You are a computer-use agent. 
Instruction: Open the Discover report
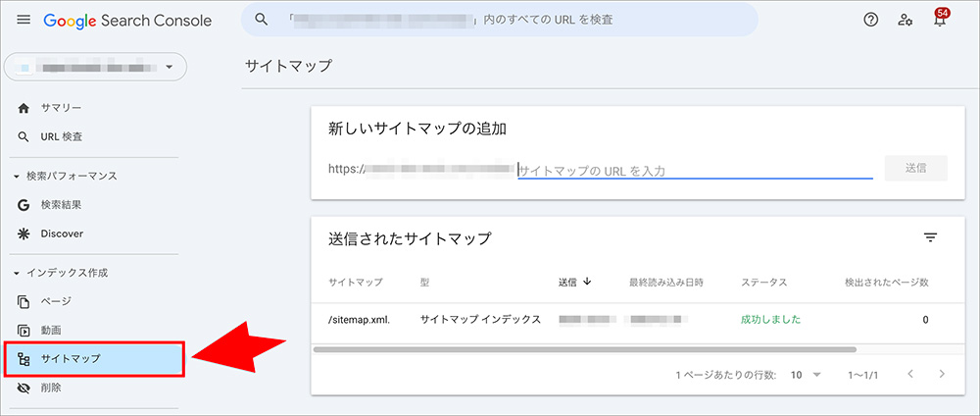(62, 234)
